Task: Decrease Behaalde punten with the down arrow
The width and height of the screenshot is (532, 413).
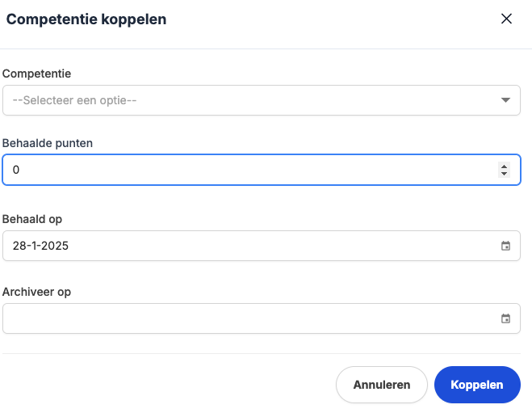Action: 505,174
